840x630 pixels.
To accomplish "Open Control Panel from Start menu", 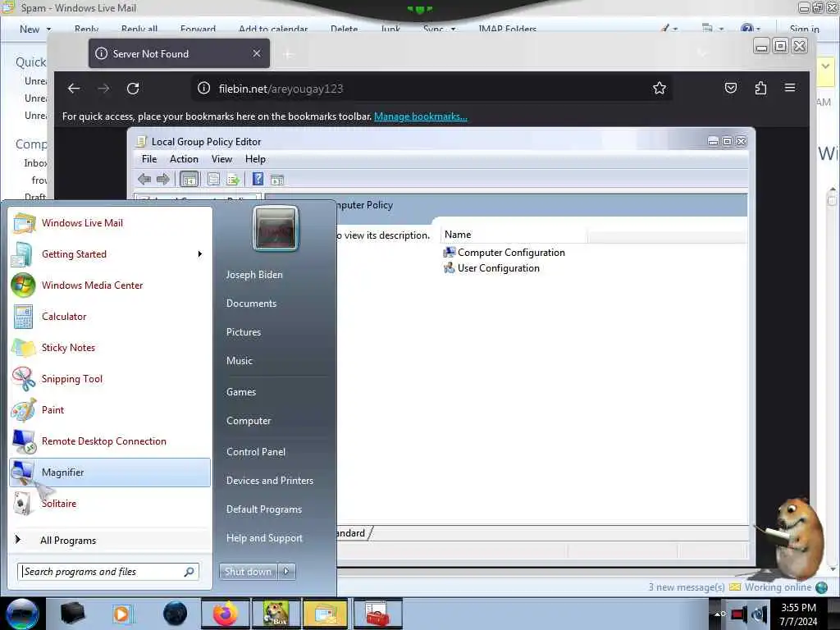I will (256, 452).
